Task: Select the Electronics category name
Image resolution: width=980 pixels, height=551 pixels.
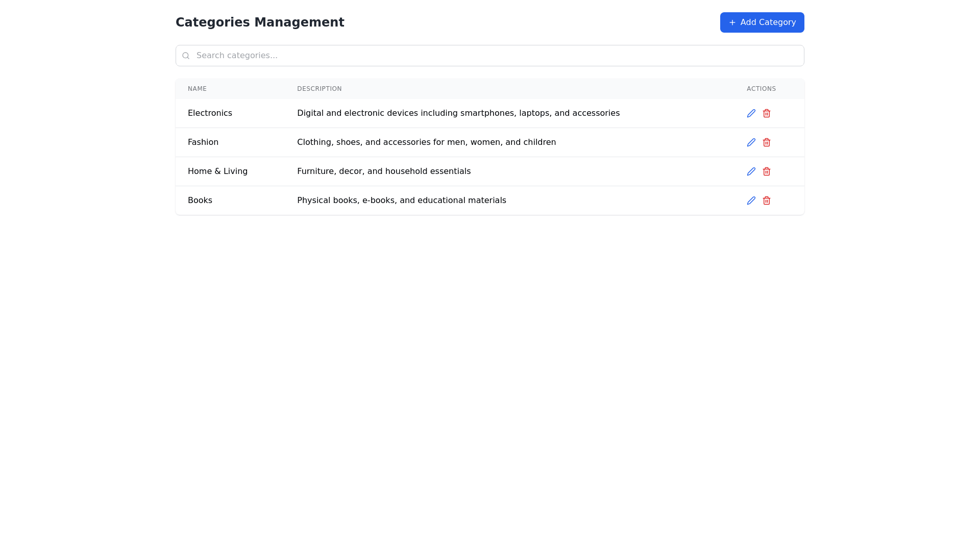Action: 210,113
